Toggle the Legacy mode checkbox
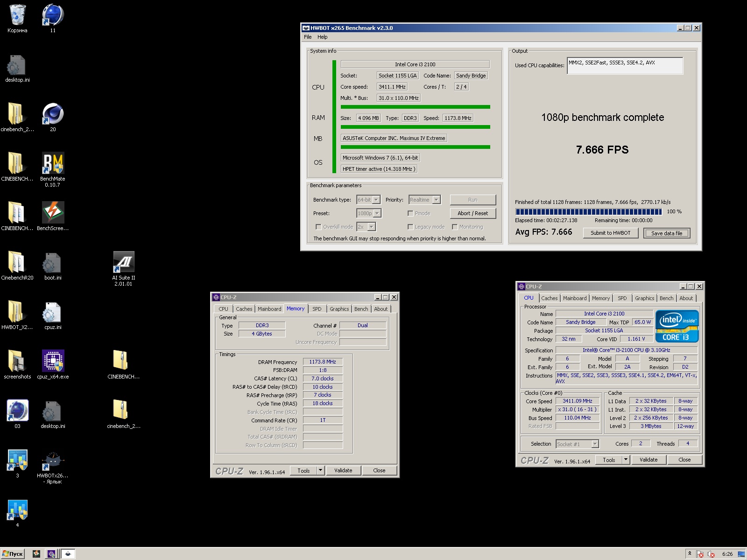The height and width of the screenshot is (560, 747). 410,227
